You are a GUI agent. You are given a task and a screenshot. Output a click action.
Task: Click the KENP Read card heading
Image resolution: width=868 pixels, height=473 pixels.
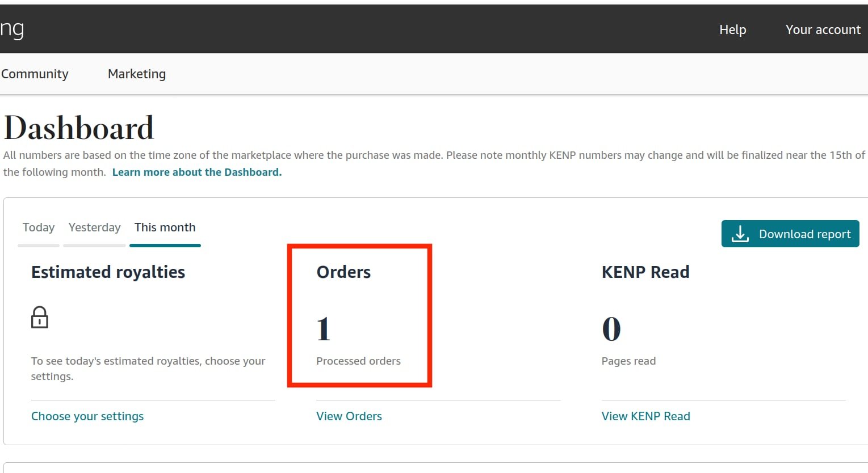click(645, 272)
